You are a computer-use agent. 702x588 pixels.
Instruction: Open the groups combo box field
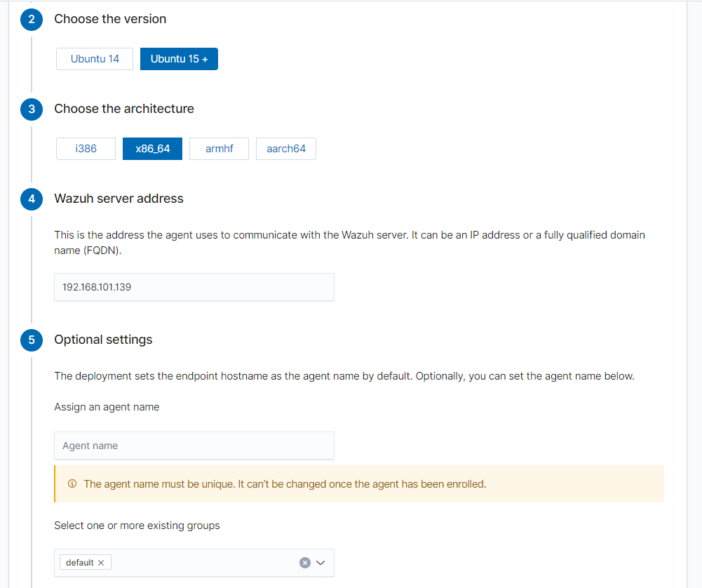tap(203, 563)
